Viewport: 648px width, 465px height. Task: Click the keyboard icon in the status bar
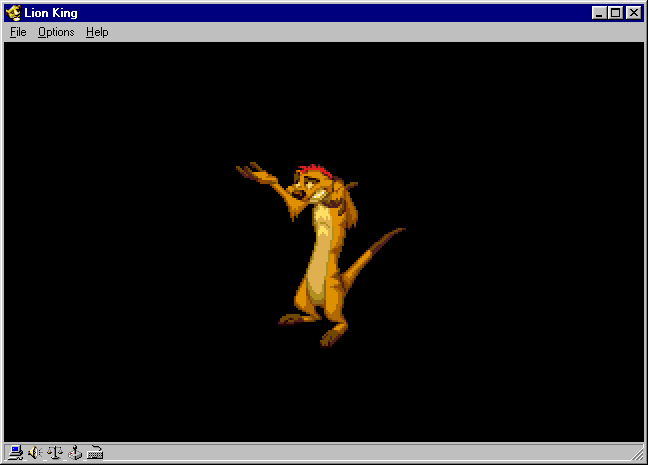pyautogui.click(x=95, y=453)
